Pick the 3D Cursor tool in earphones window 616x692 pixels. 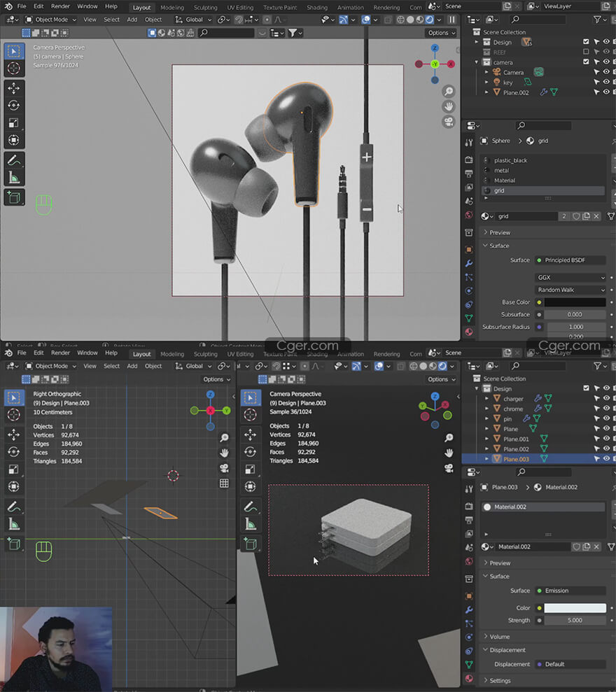(14, 69)
